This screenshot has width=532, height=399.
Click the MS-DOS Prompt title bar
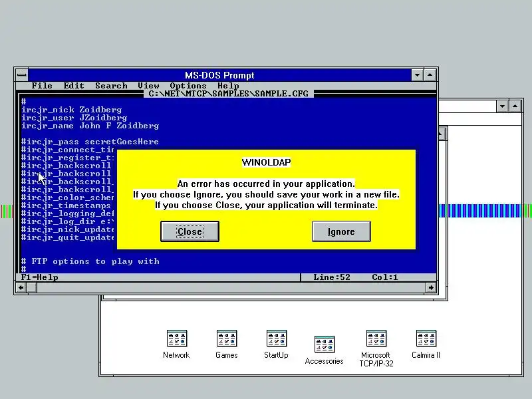point(219,75)
